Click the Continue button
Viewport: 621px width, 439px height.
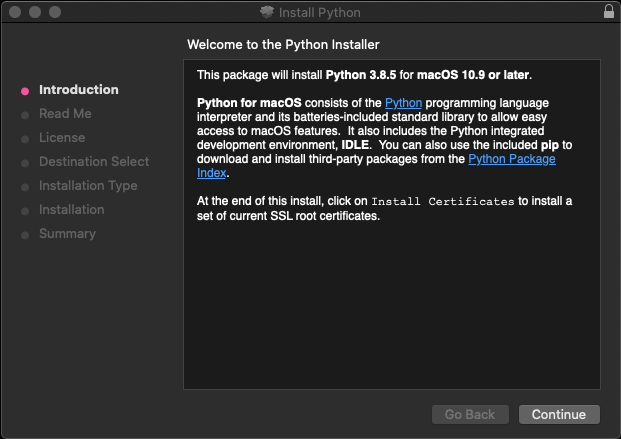click(559, 414)
